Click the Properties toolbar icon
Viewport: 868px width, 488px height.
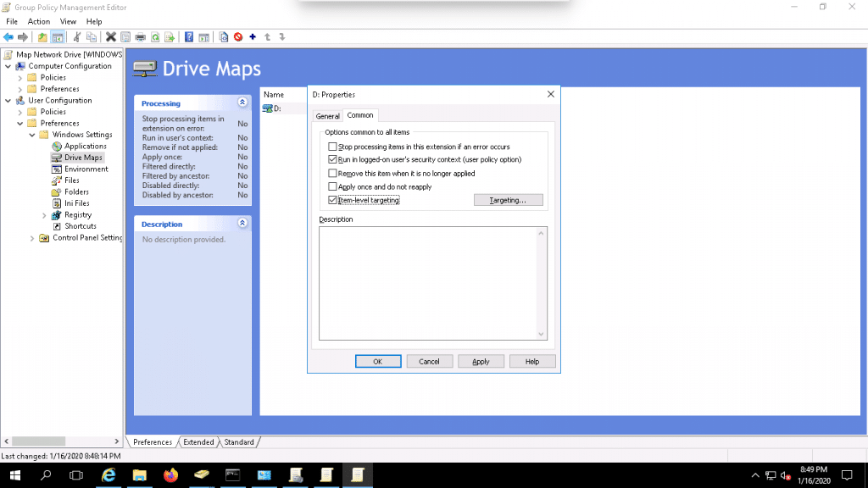[125, 37]
